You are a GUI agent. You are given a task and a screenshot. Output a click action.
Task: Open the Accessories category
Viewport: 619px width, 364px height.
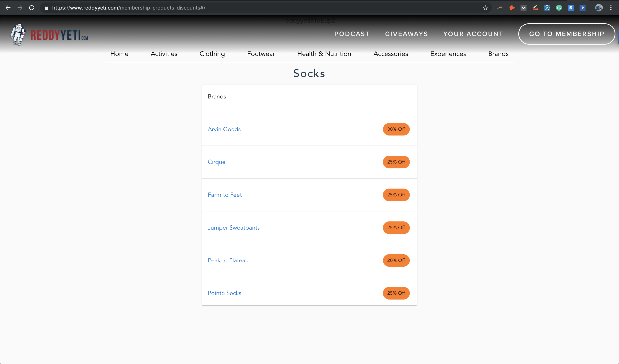[390, 54]
